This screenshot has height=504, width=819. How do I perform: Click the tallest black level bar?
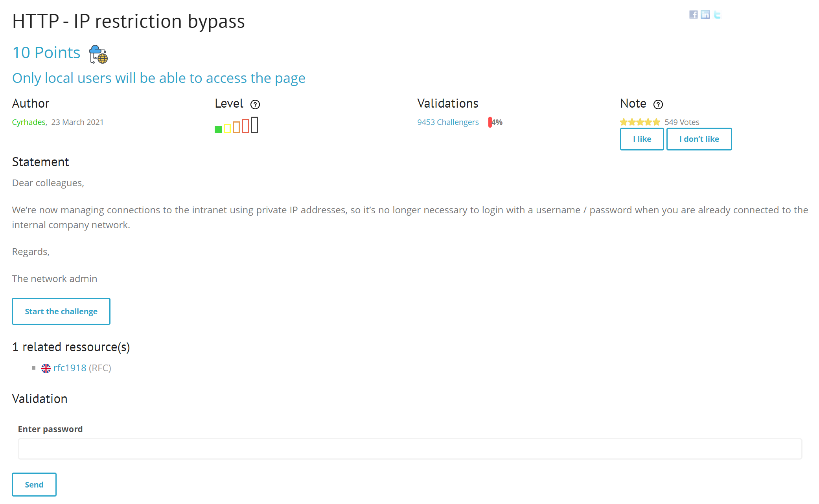pyautogui.click(x=254, y=125)
